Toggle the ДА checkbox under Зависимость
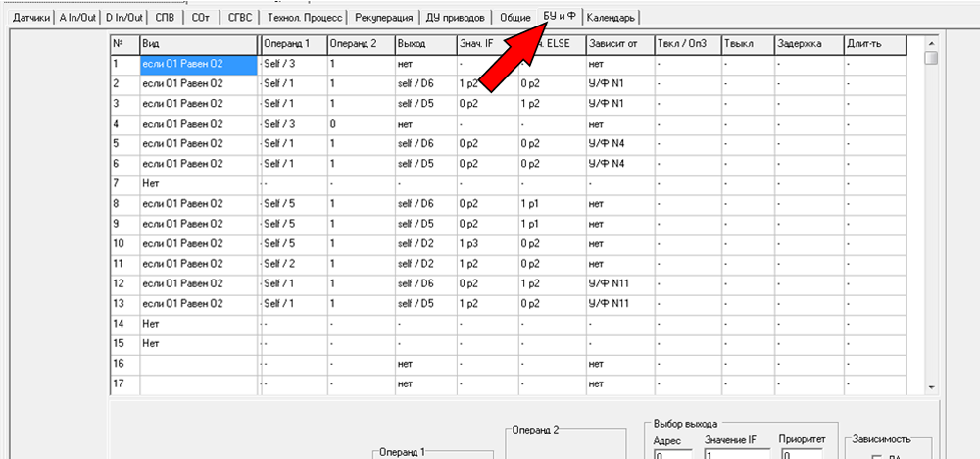The image size is (980, 459). [x=877, y=455]
